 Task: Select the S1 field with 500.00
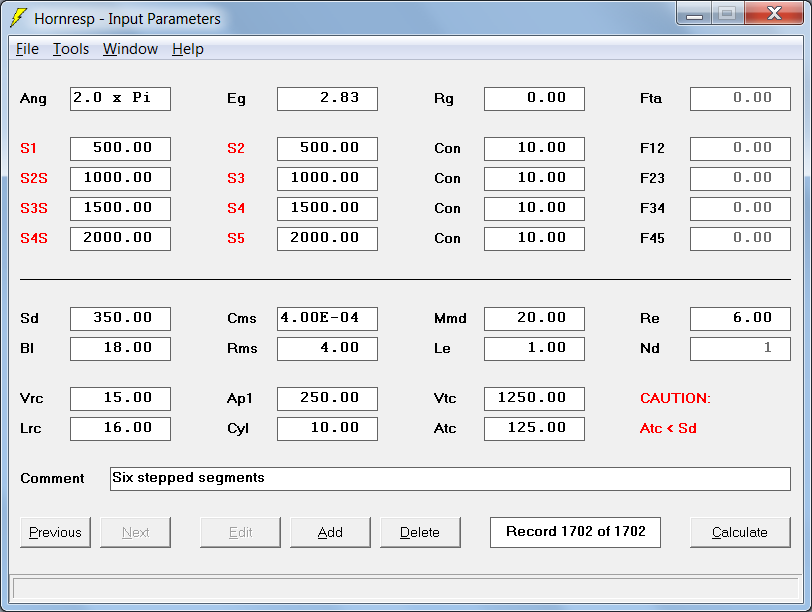click(x=120, y=149)
